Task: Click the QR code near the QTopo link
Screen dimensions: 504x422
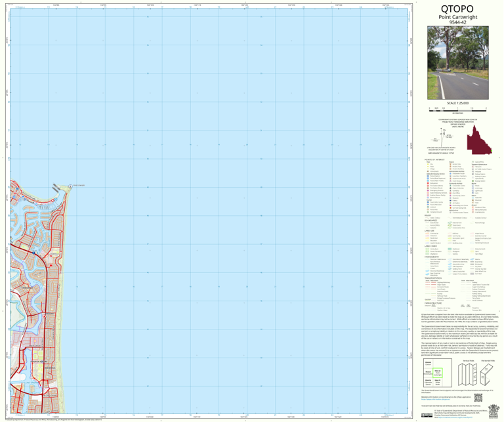Action: tap(478, 398)
